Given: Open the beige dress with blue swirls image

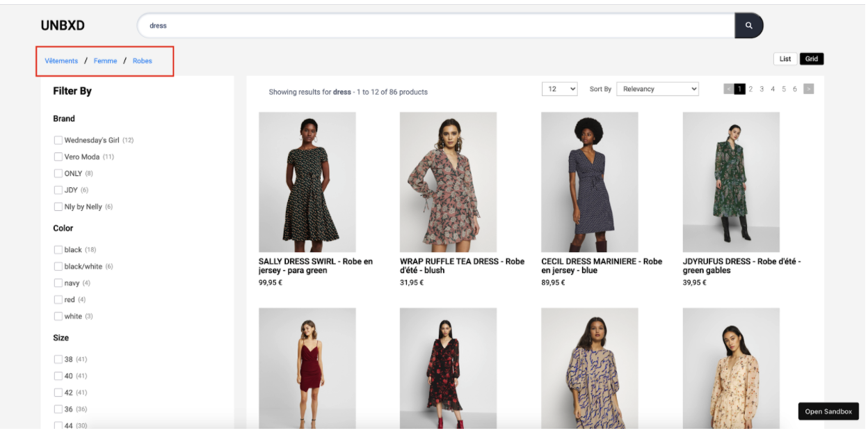Looking at the screenshot, I should [590, 368].
